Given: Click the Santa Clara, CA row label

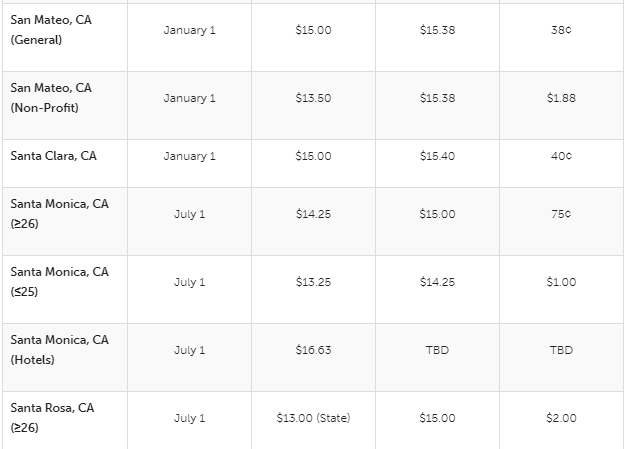Looking at the screenshot, I should [54, 156].
